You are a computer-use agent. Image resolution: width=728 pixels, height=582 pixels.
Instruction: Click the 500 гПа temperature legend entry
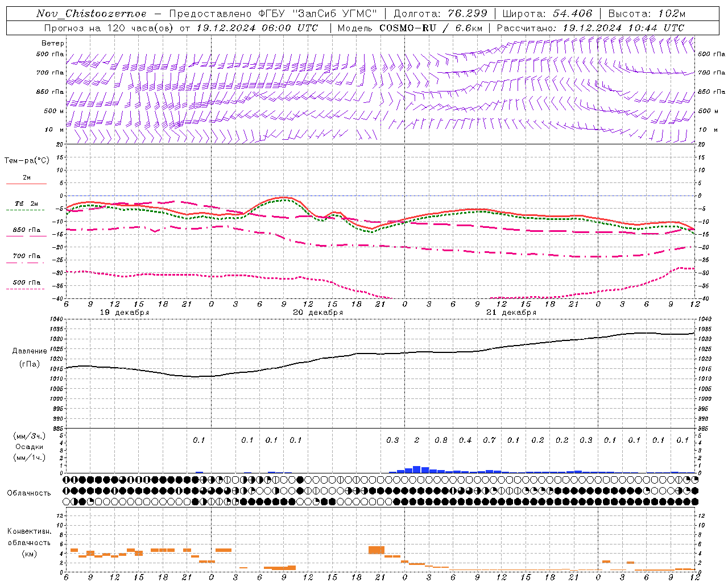(x=27, y=282)
